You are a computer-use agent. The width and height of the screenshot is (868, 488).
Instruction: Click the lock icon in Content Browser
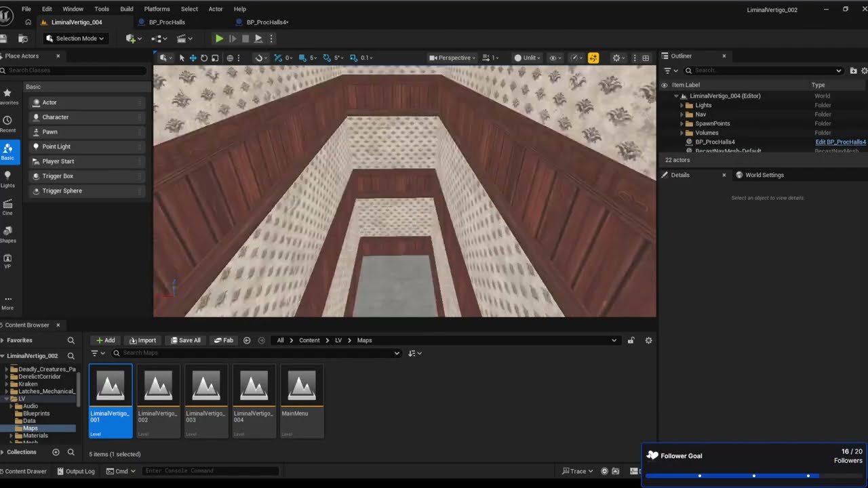click(631, 340)
